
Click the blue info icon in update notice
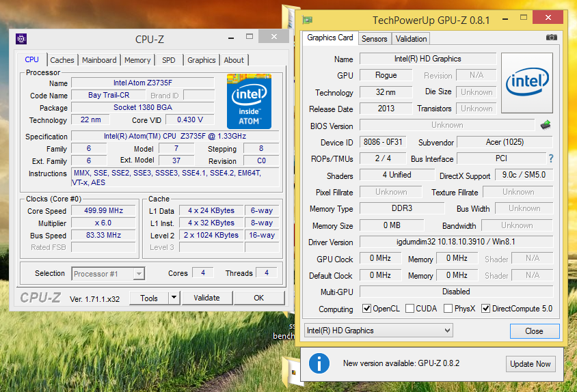tap(319, 363)
